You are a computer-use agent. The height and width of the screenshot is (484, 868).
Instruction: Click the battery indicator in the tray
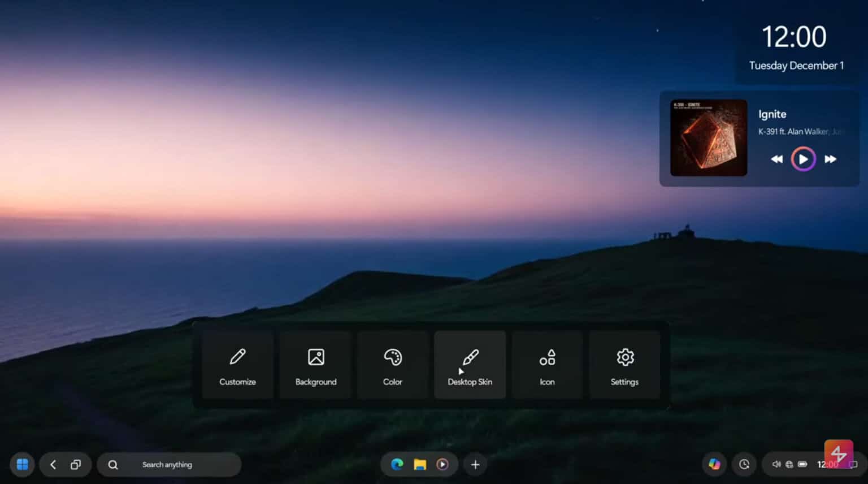803,464
